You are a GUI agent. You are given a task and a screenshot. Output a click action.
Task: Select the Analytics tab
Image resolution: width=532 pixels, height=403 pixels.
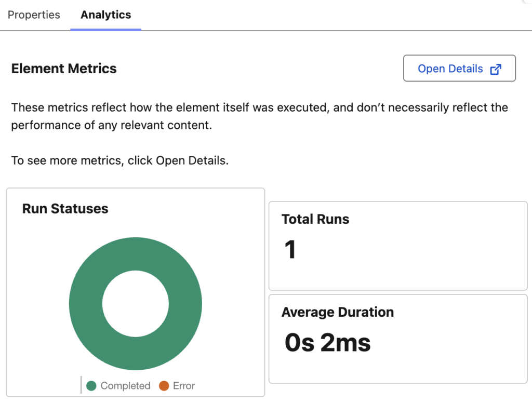[106, 15]
